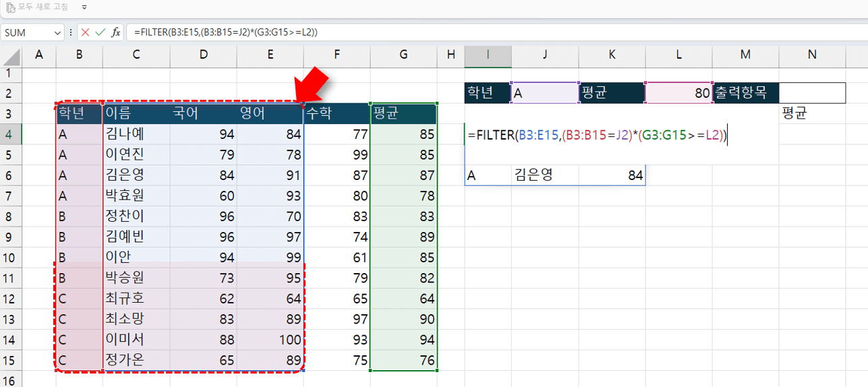
Task: Click the 국어 header cell
Action: (x=203, y=113)
